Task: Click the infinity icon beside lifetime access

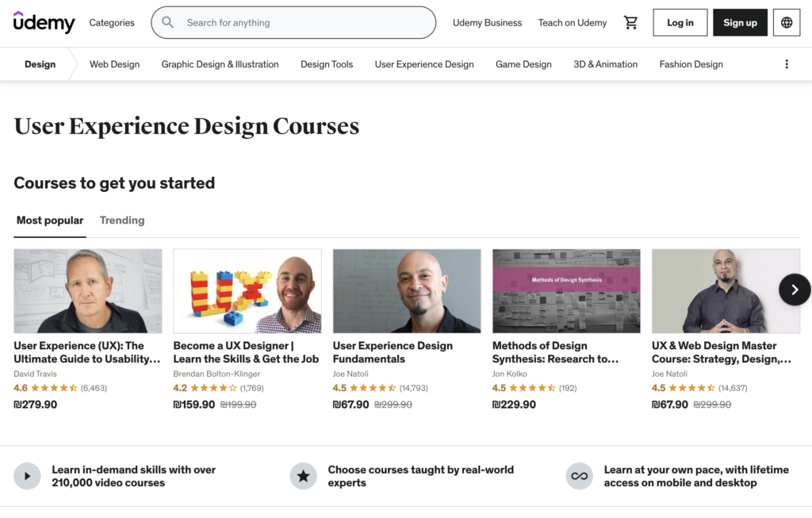Action: tap(580, 476)
